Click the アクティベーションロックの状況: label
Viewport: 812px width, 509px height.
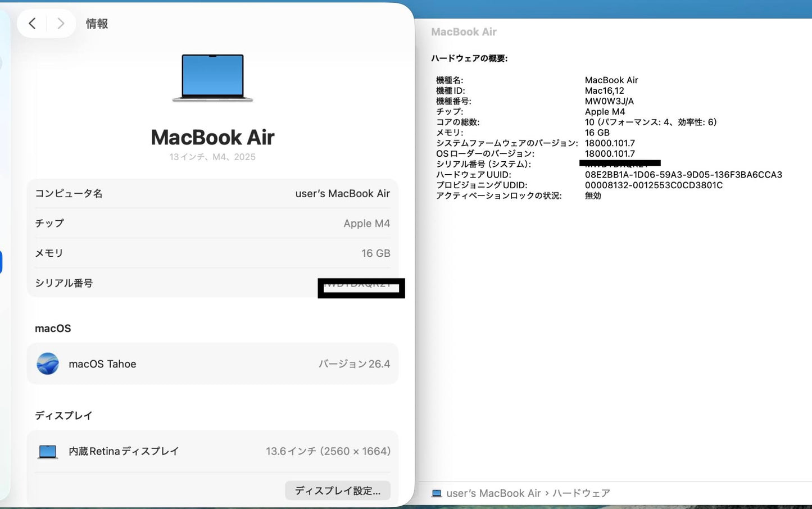(x=499, y=196)
